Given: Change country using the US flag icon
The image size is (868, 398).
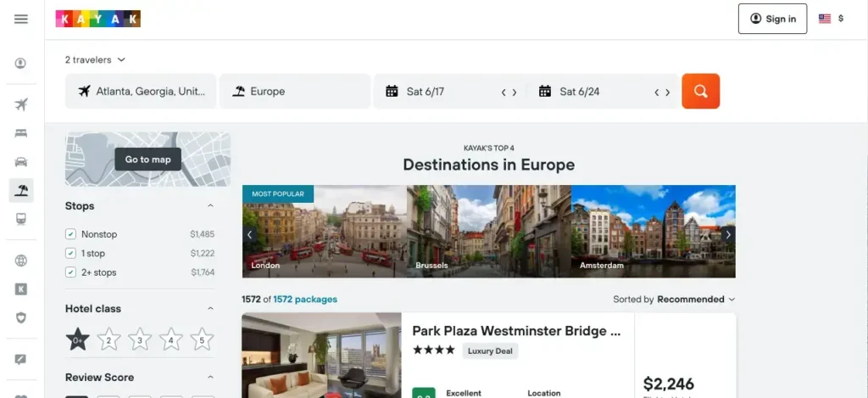Looking at the screenshot, I should click(x=825, y=19).
